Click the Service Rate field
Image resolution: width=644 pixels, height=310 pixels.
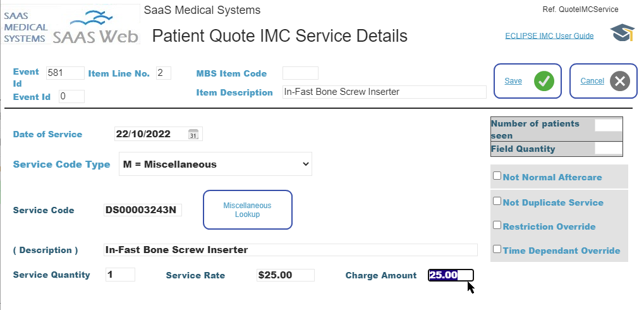tap(286, 275)
